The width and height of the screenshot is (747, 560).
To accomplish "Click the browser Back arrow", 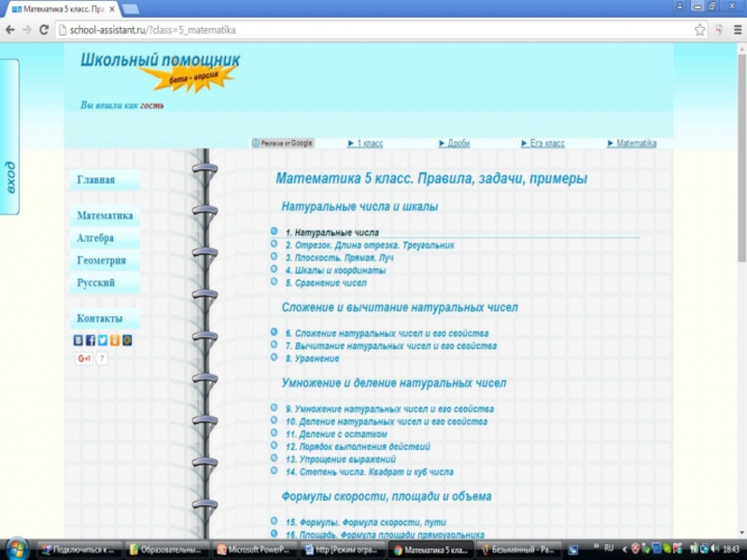I will [10, 30].
